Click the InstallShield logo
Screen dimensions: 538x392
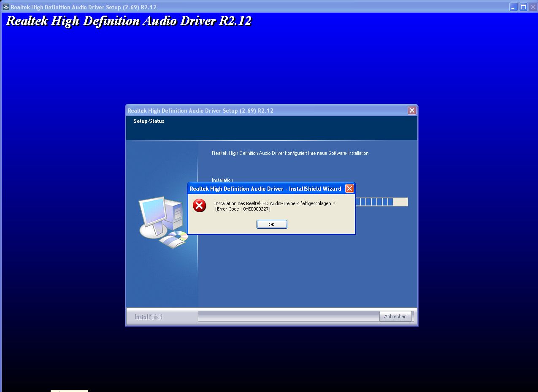pyautogui.click(x=148, y=317)
